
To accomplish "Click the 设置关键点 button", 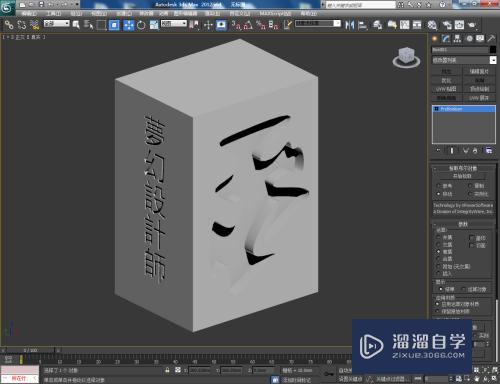I will pyautogui.click(x=350, y=379).
